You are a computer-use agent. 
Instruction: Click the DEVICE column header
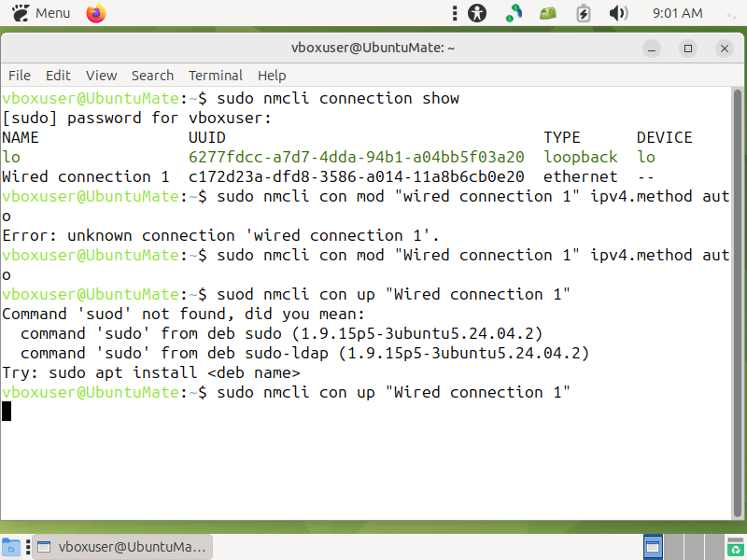click(665, 137)
